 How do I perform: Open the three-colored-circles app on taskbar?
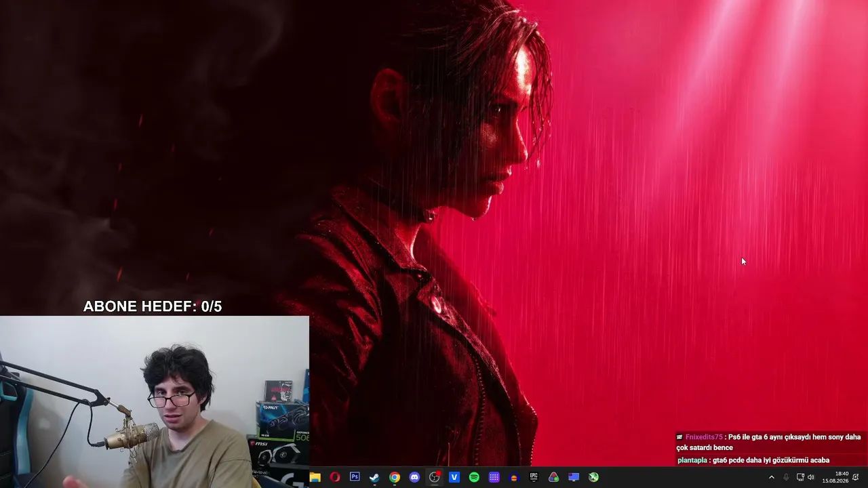554,477
